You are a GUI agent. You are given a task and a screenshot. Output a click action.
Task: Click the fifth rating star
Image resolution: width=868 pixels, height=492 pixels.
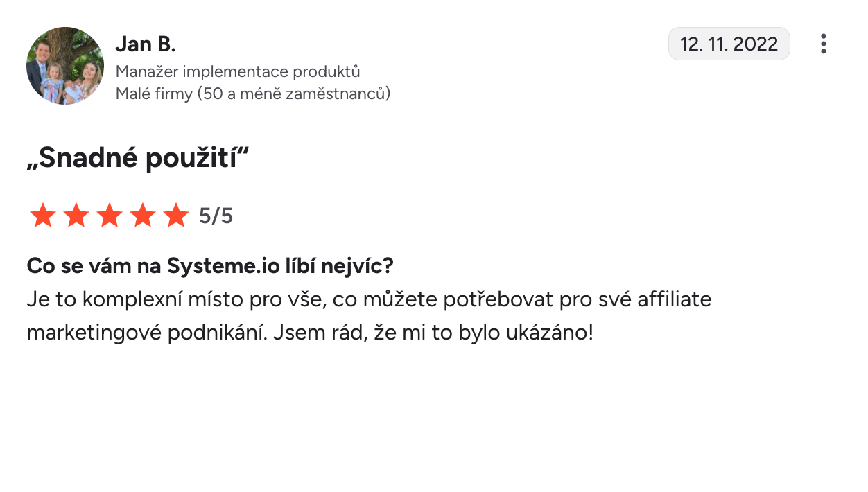[176, 216]
